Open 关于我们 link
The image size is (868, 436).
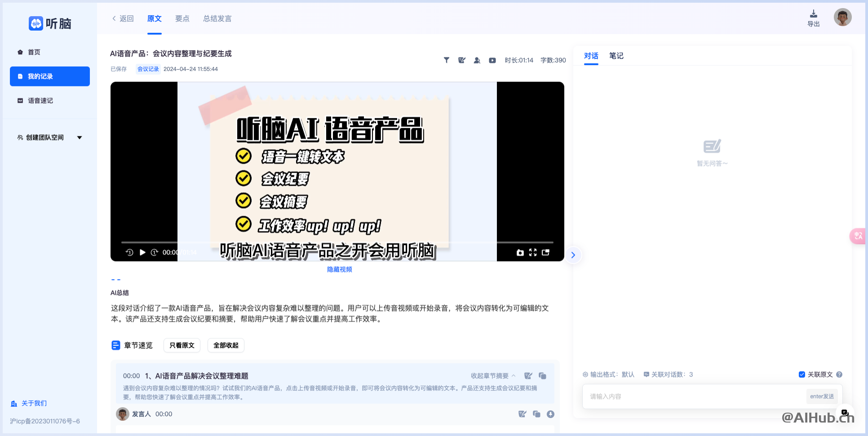pyautogui.click(x=29, y=403)
